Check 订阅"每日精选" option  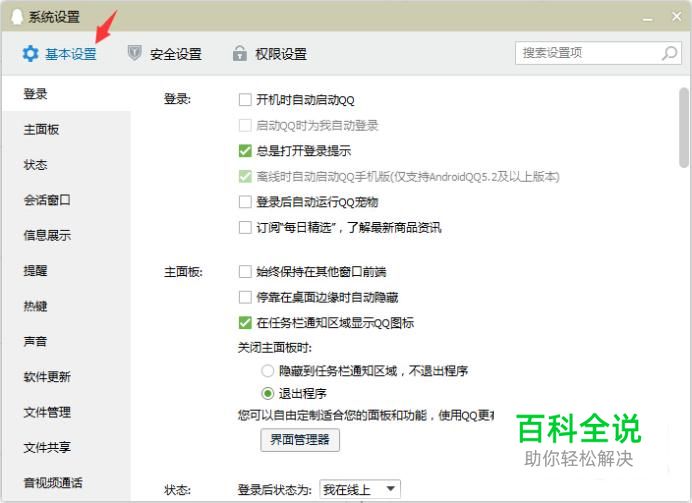(245, 228)
